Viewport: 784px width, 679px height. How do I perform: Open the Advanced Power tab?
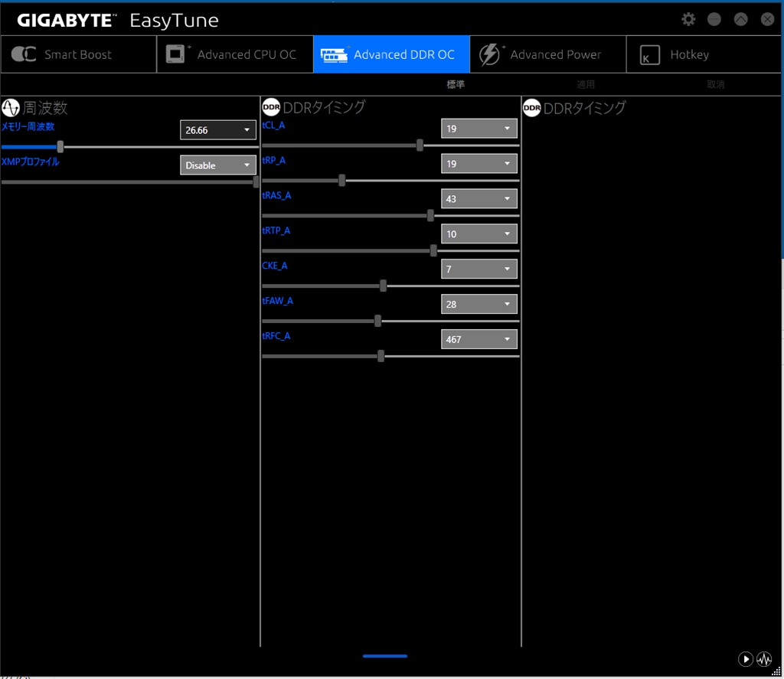pos(548,54)
